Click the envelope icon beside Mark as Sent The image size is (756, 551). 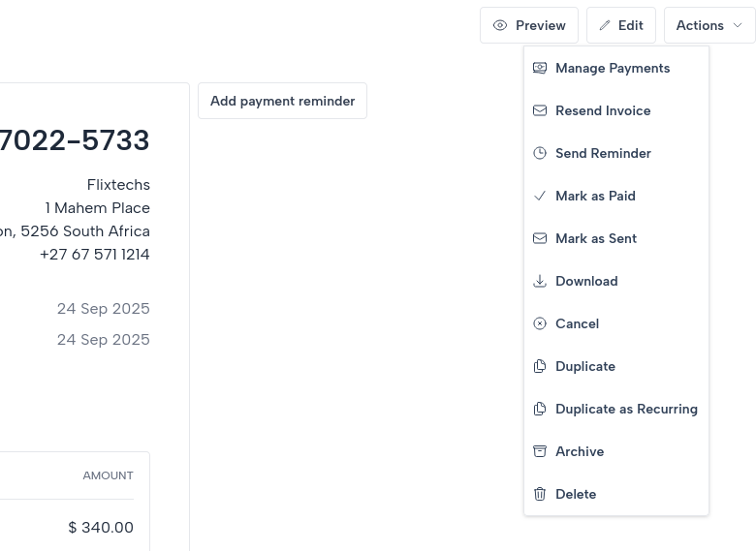[x=540, y=238]
